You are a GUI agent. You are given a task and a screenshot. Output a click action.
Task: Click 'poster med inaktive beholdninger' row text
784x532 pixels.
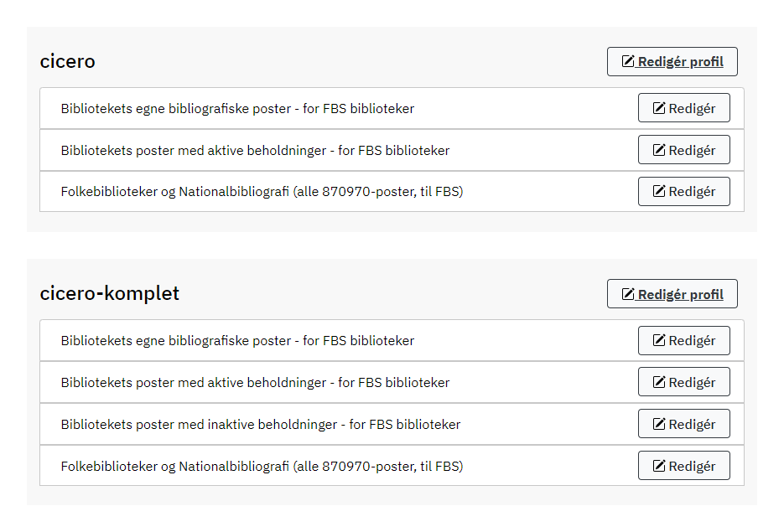pos(260,424)
